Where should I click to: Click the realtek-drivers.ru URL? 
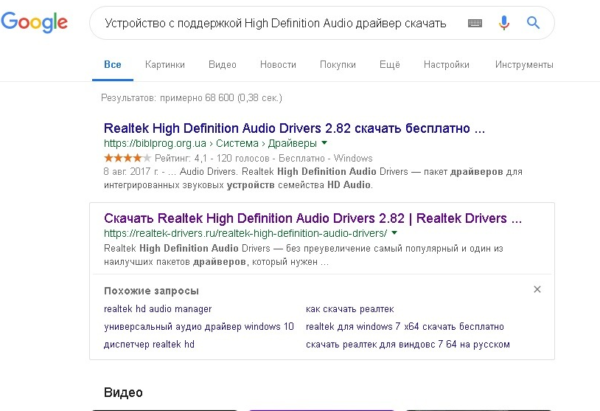[245, 233]
